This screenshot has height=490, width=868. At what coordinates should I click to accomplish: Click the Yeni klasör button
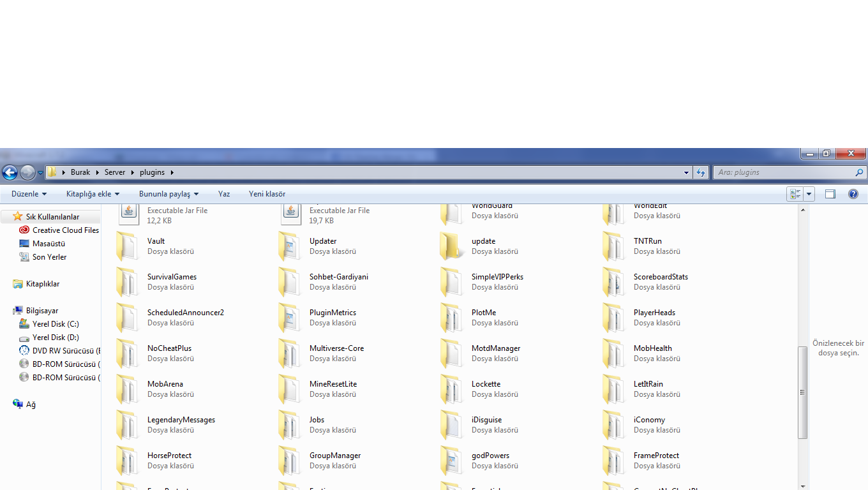pos(267,194)
